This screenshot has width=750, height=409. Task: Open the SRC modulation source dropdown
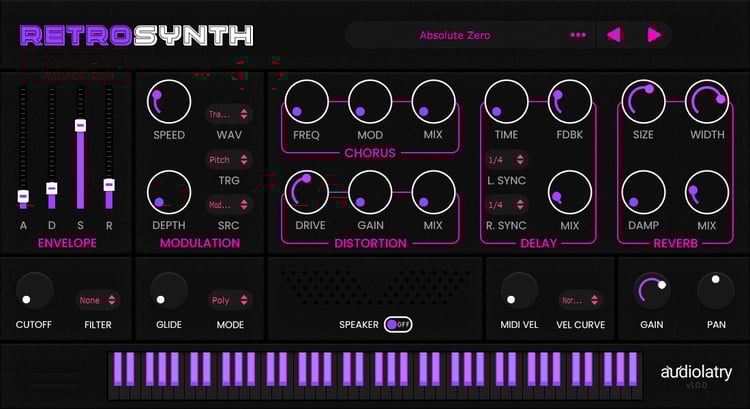229,205
